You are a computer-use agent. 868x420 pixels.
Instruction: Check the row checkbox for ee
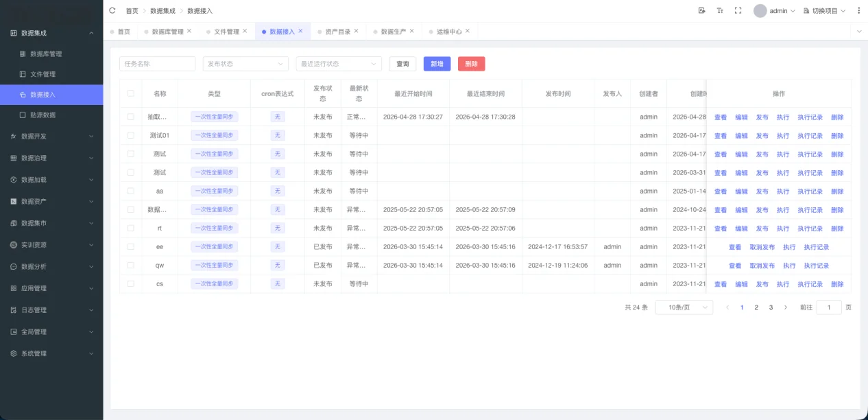(x=131, y=246)
